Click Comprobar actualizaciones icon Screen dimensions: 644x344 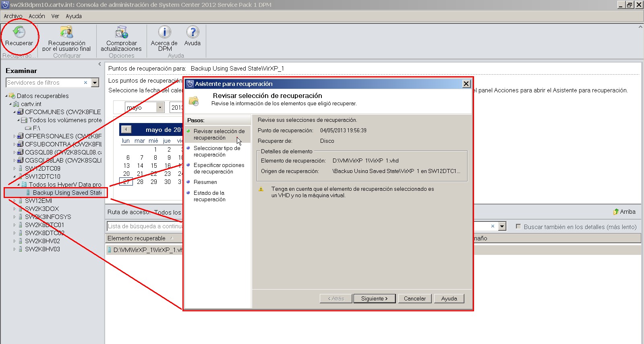[x=121, y=32]
